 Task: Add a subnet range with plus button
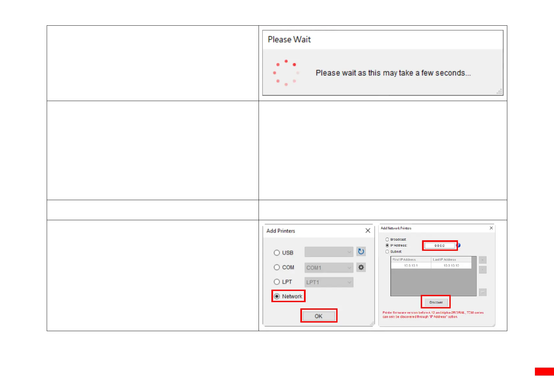pos(483,260)
